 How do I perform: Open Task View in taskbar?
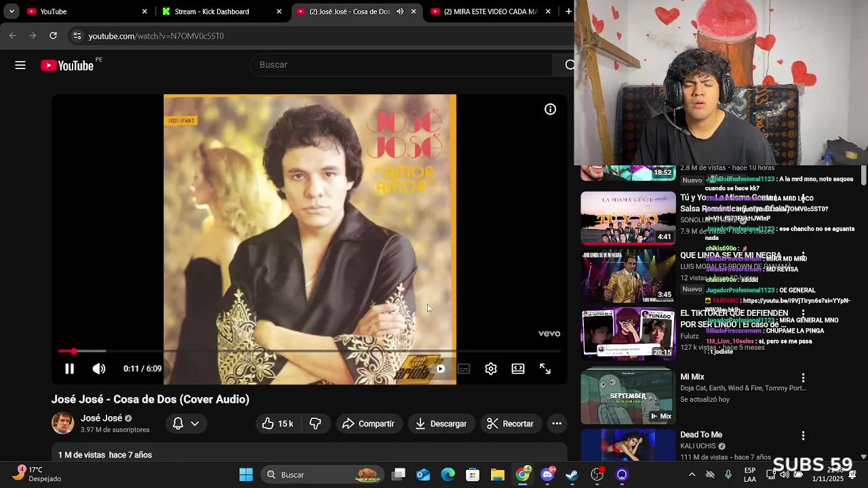point(399,474)
